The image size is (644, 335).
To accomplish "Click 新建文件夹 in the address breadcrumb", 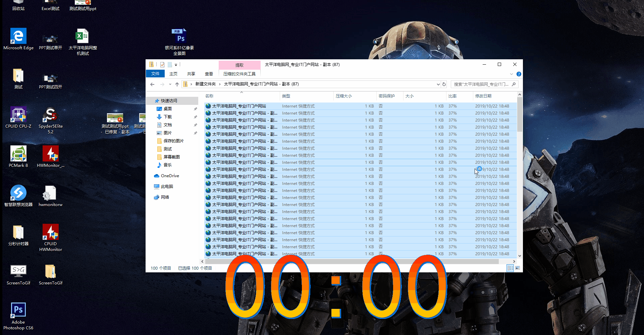I will 205,84.
